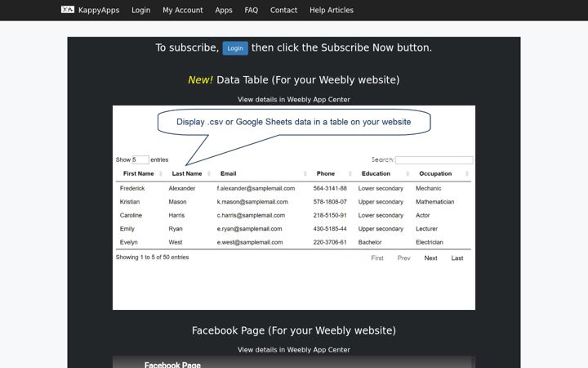
Task: Open the Contact page
Action: 284,10
